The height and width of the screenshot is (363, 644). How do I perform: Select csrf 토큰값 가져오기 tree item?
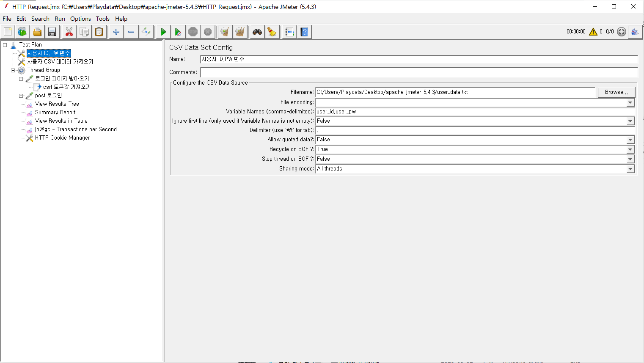pos(67,87)
